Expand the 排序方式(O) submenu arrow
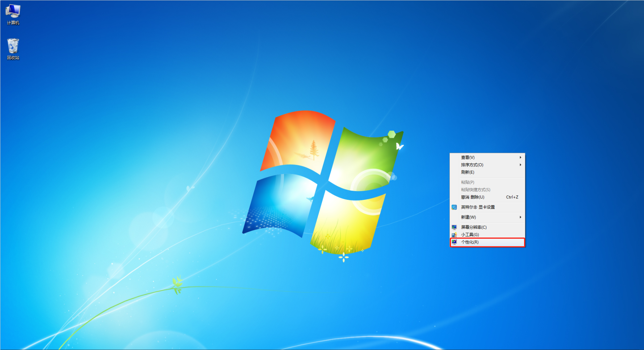This screenshot has width=644, height=350. pyautogui.click(x=520, y=165)
